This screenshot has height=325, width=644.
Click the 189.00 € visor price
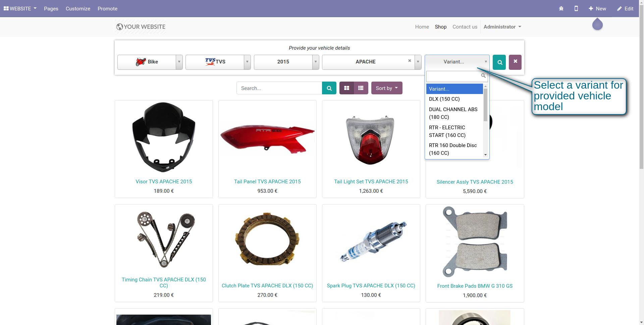coord(164,191)
